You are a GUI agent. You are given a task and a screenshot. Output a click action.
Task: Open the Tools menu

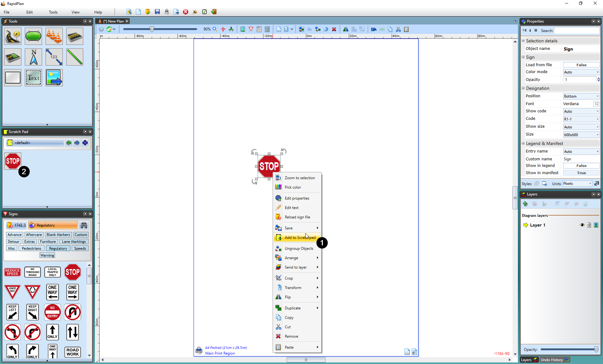(x=53, y=12)
